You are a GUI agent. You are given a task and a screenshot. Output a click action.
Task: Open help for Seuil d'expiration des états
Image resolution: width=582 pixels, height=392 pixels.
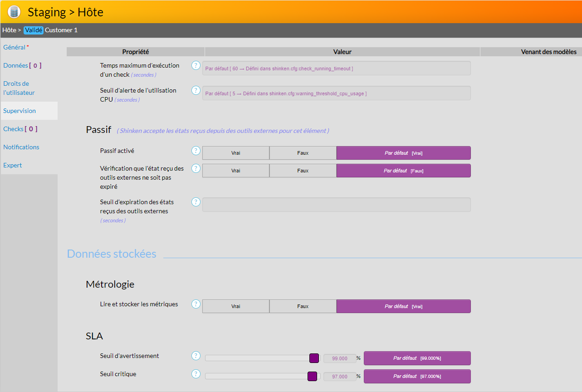click(196, 202)
